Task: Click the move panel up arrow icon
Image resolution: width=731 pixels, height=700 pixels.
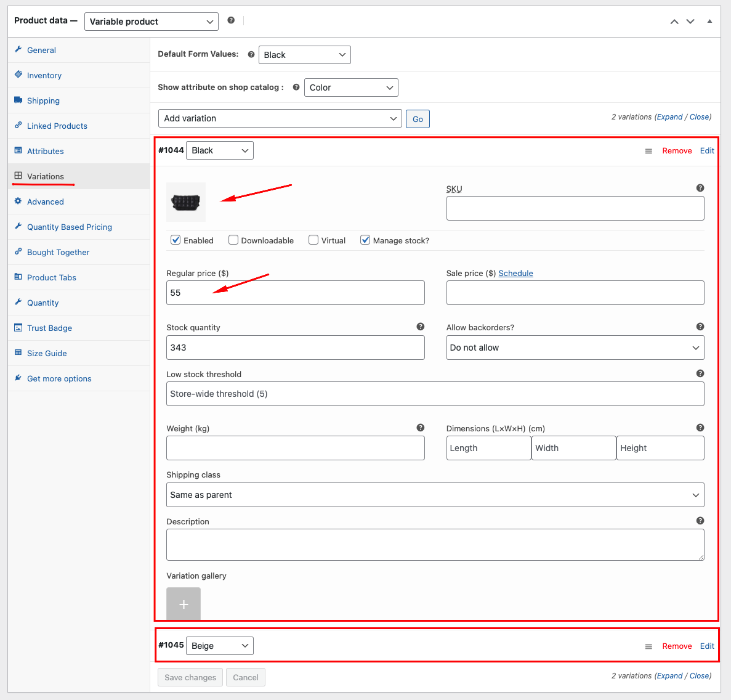Action: pos(674,22)
